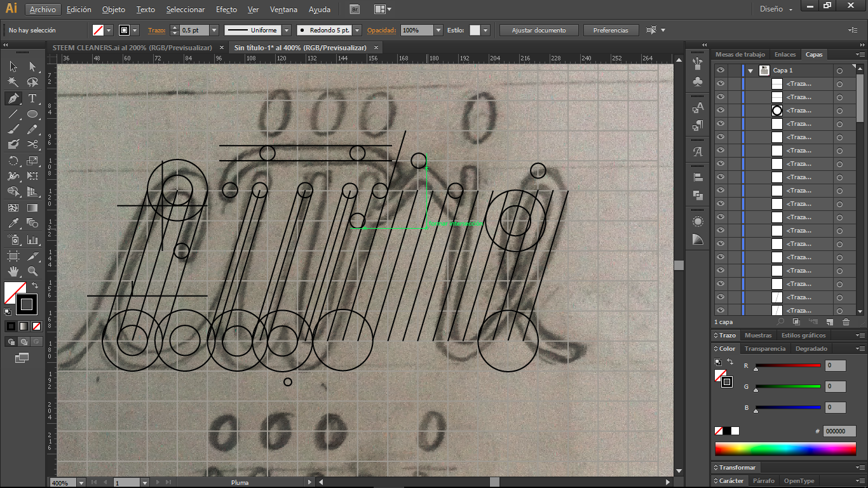Select the Type tool
868x488 pixels.
pos(32,98)
